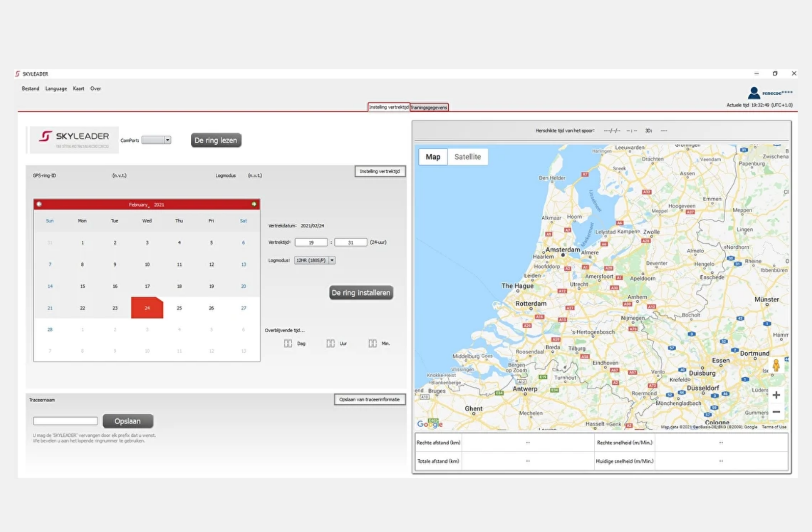Switch map to Map view
Image resolution: width=812 pixels, height=532 pixels.
tap(433, 157)
